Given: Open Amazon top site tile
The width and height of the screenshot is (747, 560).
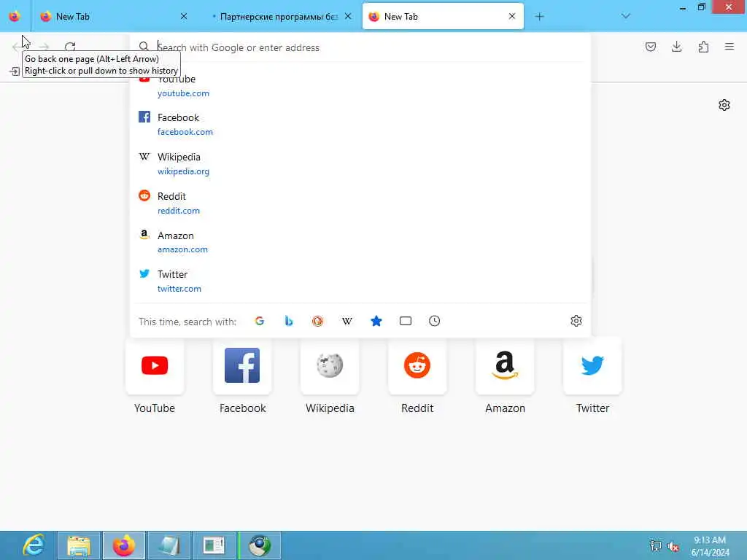Looking at the screenshot, I should [505, 366].
